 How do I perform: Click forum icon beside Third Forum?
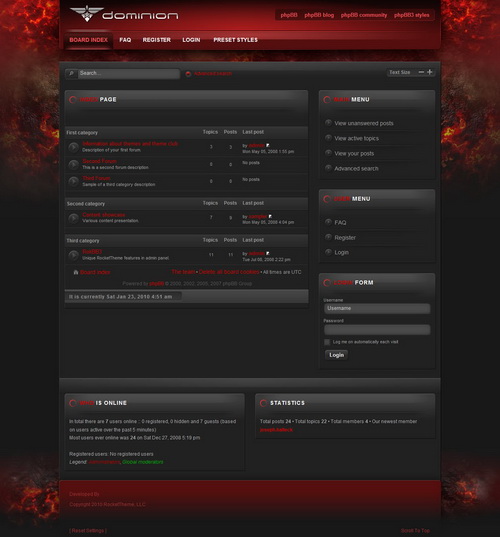(73, 182)
